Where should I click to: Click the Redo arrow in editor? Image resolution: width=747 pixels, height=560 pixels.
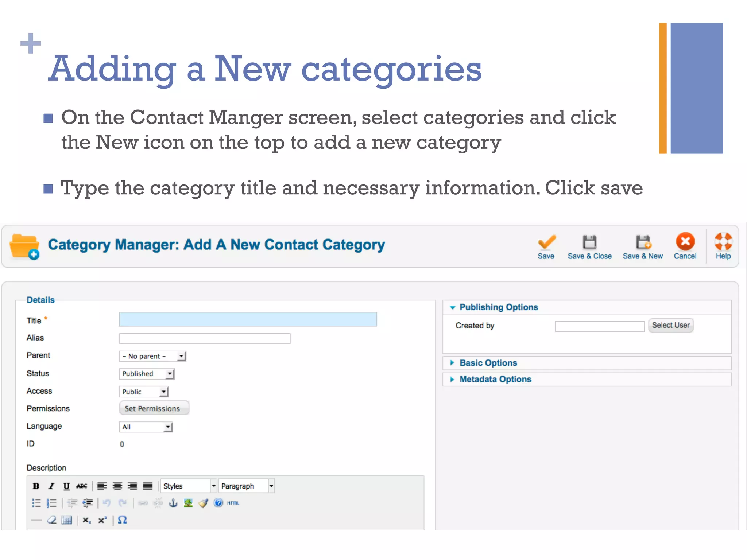pos(122,503)
